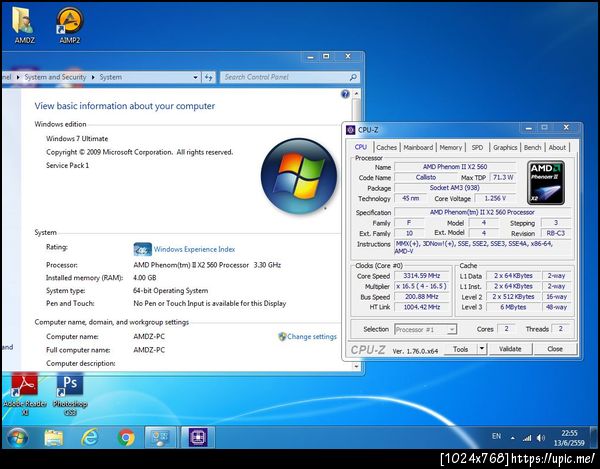Switch to the Graphics tab
Viewport: 600px width, 469px height.
click(x=505, y=147)
